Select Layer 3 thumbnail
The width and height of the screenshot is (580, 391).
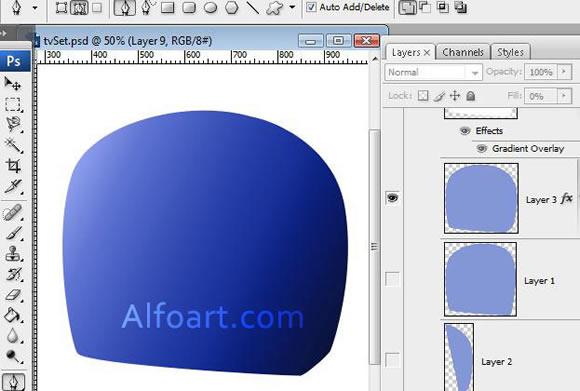(x=481, y=198)
